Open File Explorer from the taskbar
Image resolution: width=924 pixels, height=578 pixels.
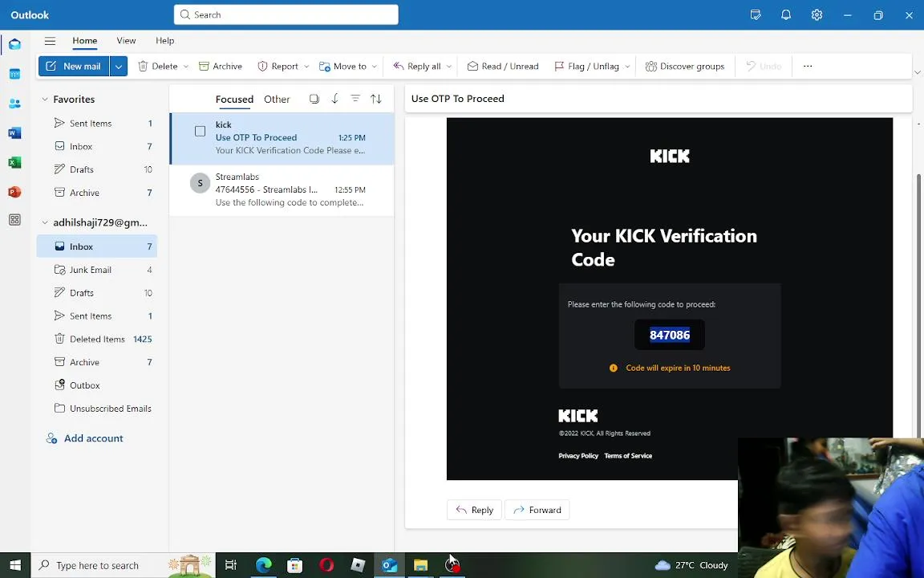tap(420, 565)
